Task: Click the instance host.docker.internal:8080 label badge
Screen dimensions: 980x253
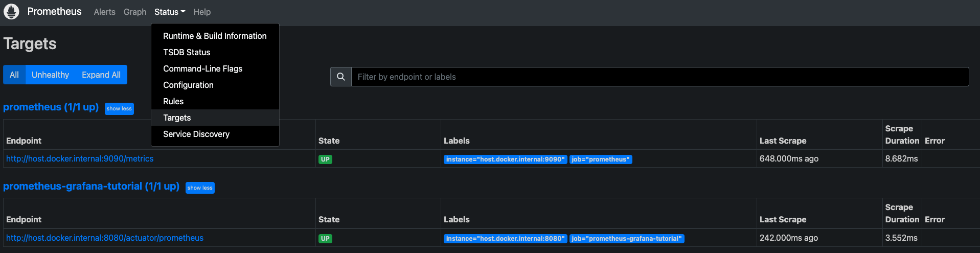Action: point(505,239)
